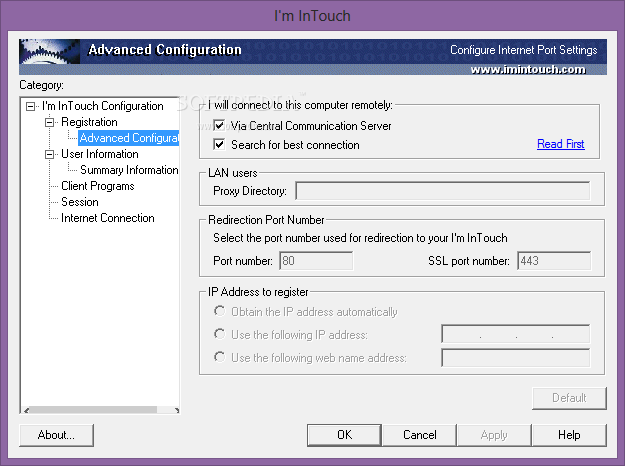Go to Summary Information category
Screen dimensions: 625x466
pos(129,170)
